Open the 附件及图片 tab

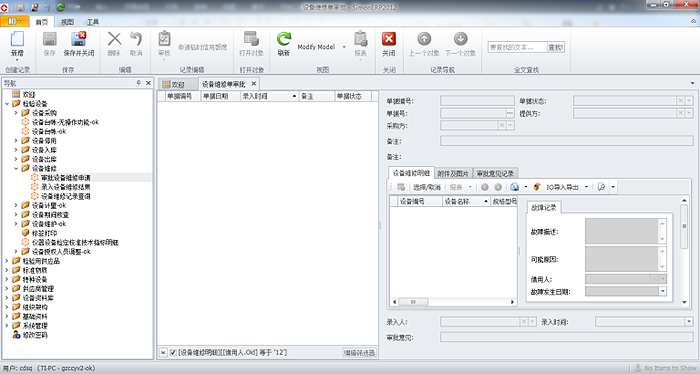[453, 173]
